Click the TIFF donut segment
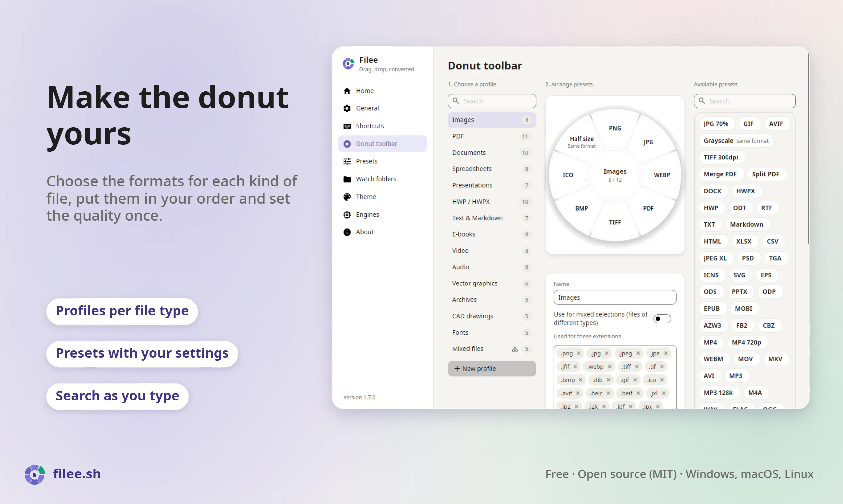The image size is (843, 504). 615,222
